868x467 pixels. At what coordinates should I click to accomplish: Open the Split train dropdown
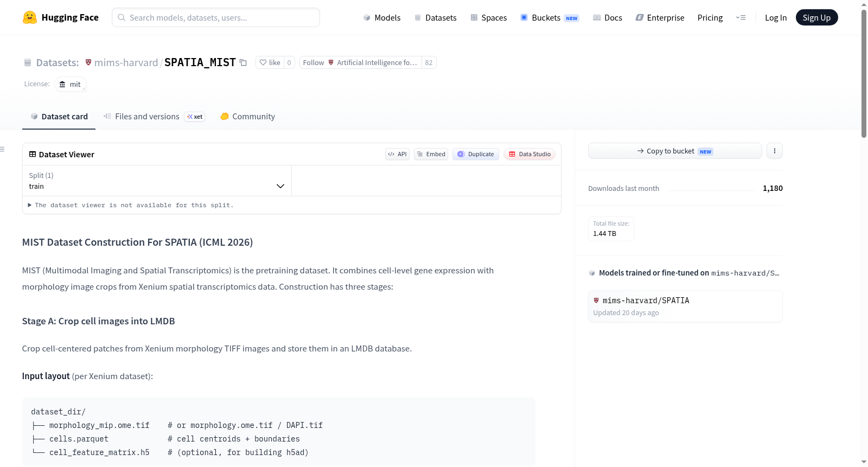[x=157, y=181]
